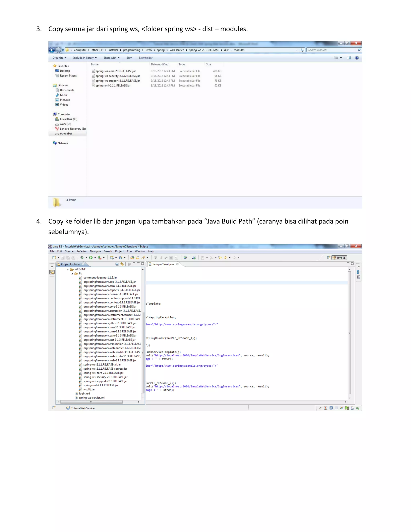Click the Open Perspective icon

pos(329,258)
